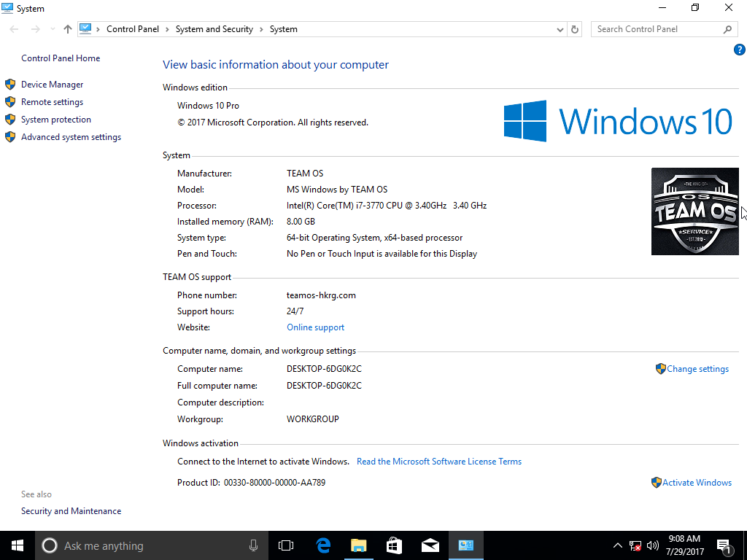The width and height of the screenshot is (747, 560).
Task: Open Device Manager from the sidebar
Action: [x=52, y=85]
